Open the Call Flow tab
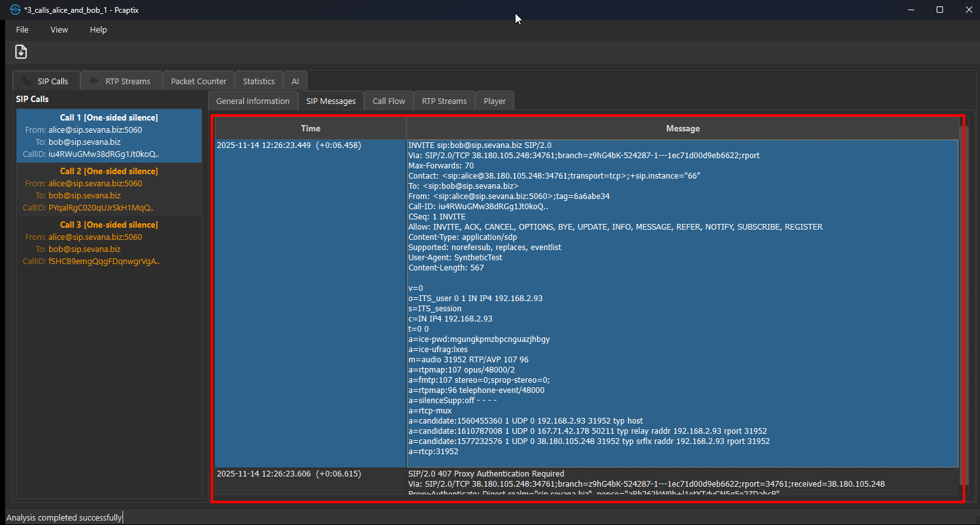 (389, 101)
